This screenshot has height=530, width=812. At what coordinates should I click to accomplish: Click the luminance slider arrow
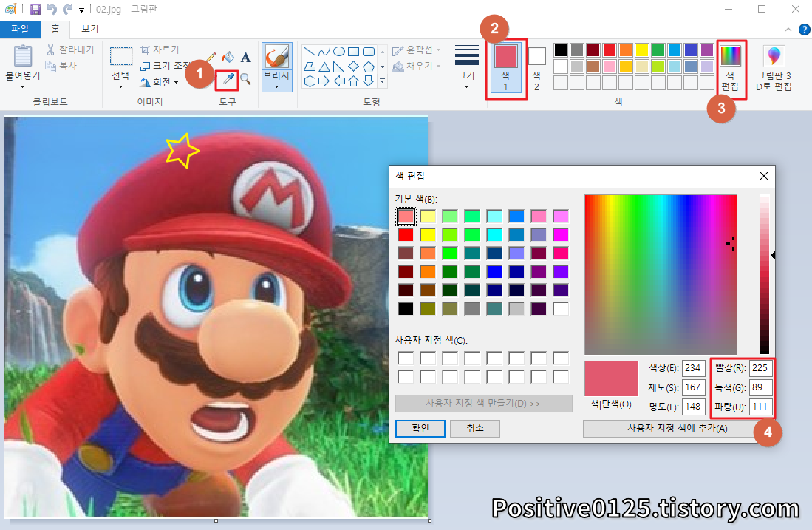(773, 256)
